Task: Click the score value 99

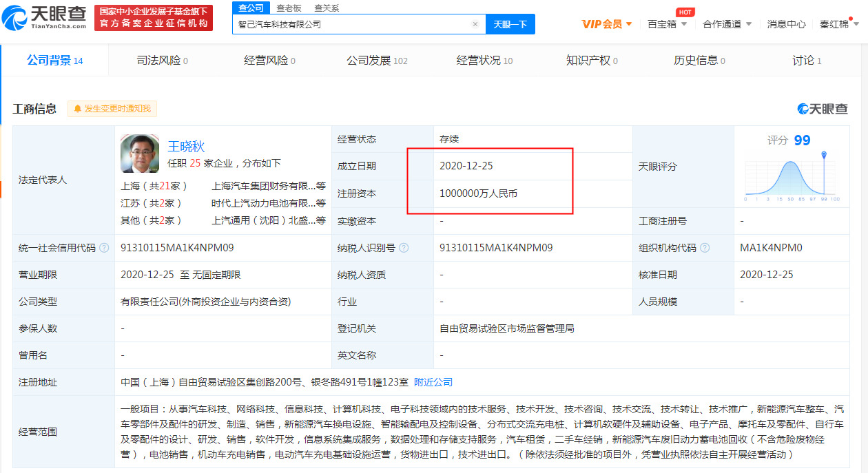Action: 802,140
